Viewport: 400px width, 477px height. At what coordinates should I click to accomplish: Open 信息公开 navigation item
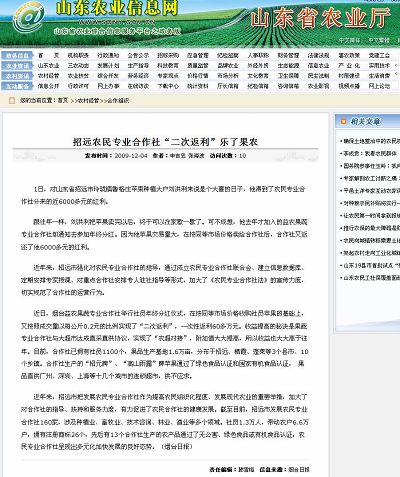[48, 86]
